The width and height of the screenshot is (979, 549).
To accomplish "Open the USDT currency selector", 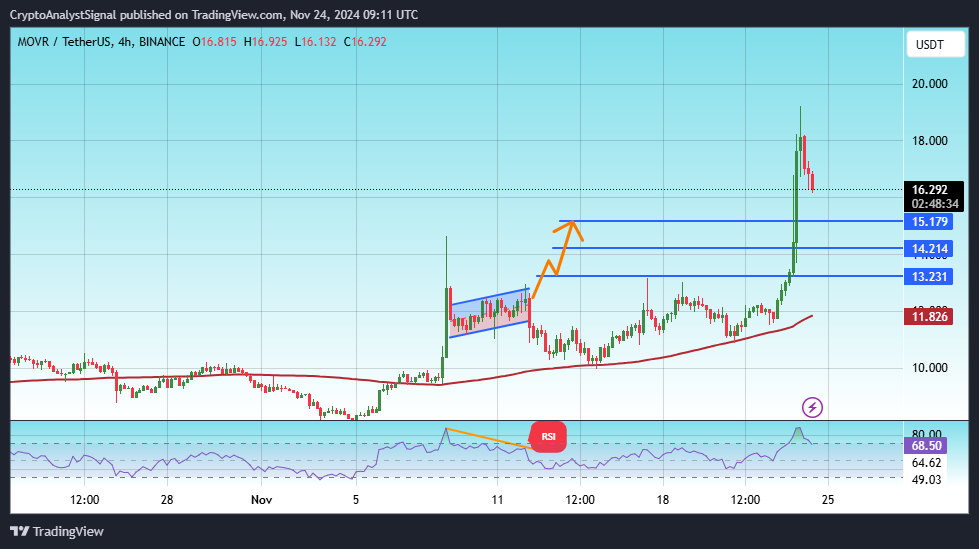I will click(x=935, y=44).
